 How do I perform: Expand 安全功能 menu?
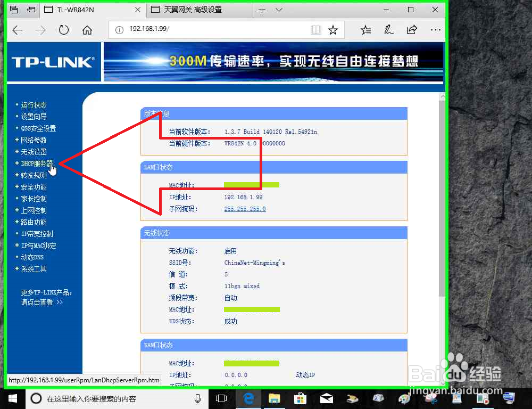tap(33, 187)
